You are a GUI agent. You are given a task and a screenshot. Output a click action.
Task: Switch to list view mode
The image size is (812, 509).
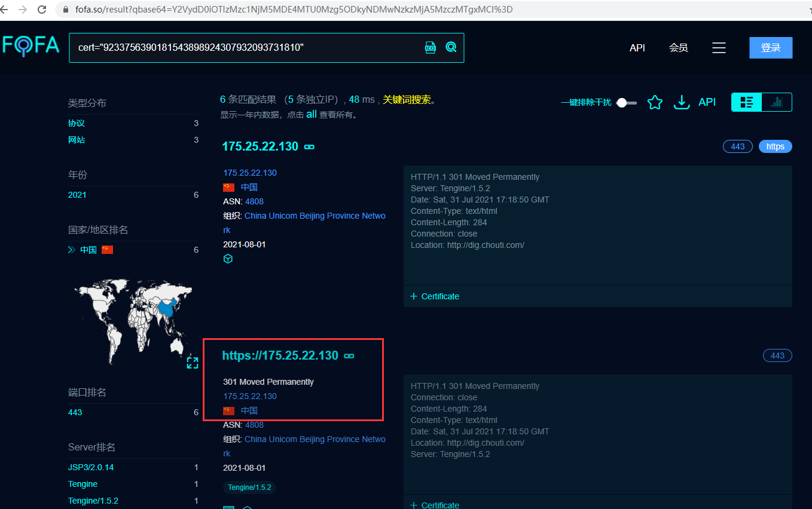(x=747, y=102)
